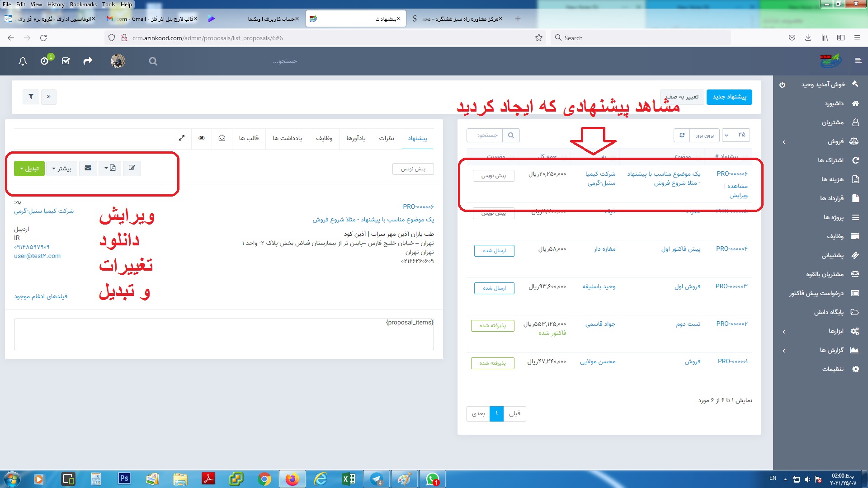
Task: Click the تغییر به صف button
Action: (682, 97)
